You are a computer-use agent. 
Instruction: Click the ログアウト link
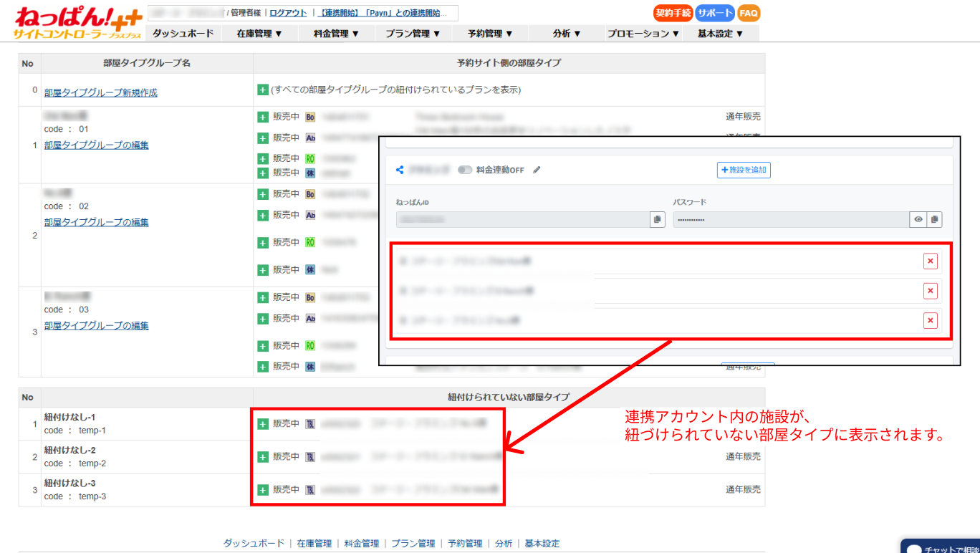point(288,13)
